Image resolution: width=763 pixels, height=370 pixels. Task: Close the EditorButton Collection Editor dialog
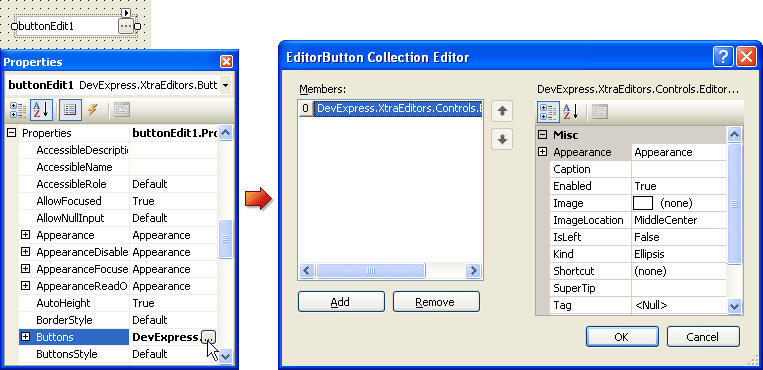click(746, 57)
